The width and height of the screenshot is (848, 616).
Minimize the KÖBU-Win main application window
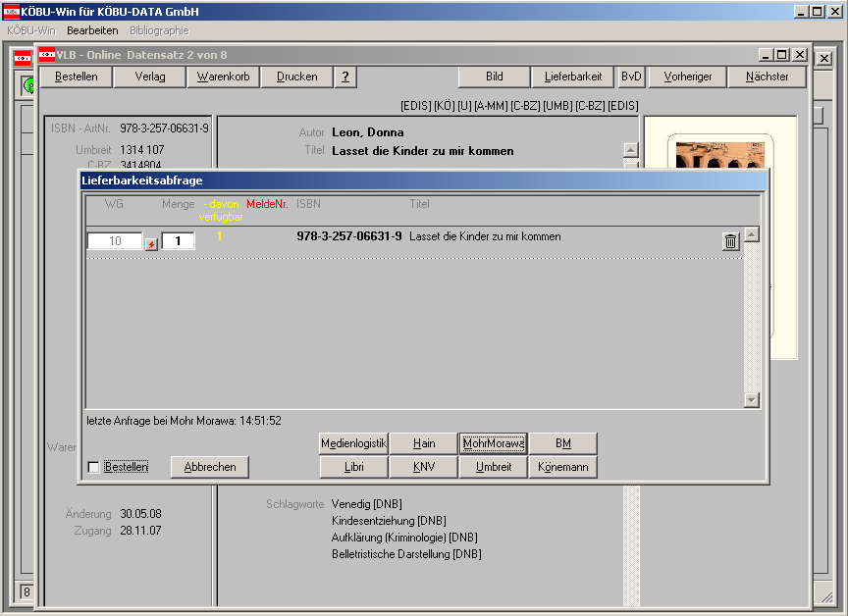801,12
